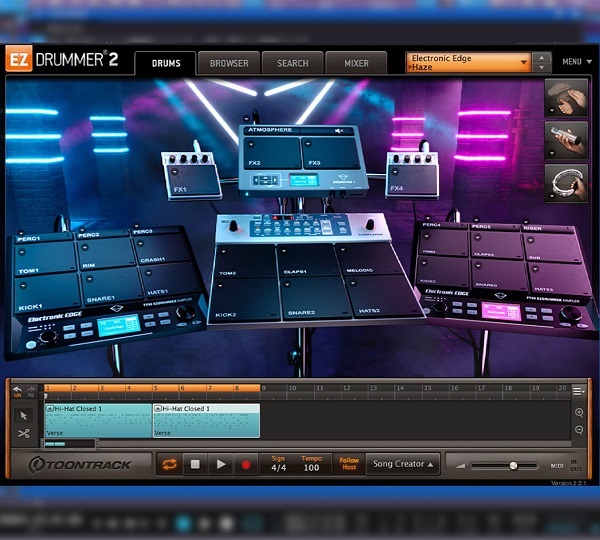
Task: Open the FX1 pad dropdown arrow
Action: coord(175,171)
